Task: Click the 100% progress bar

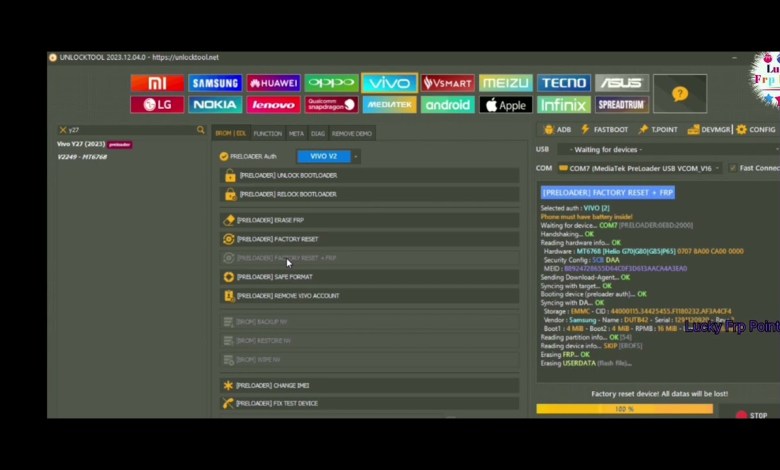Action: 624,409
